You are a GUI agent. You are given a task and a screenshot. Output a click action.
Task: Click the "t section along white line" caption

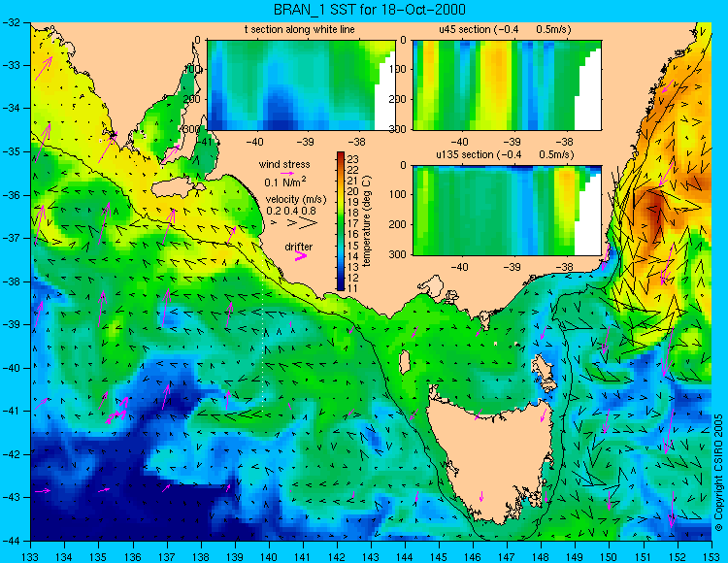click(x=300, y=29)
